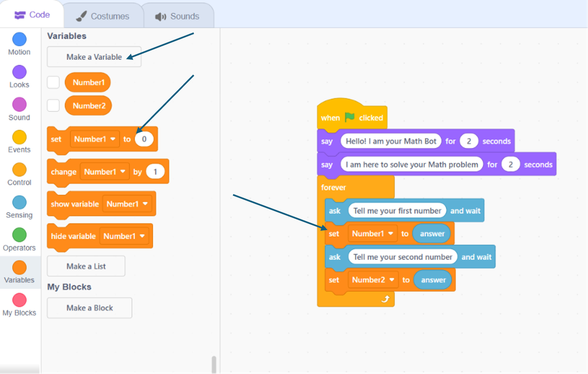Open Number2 dropdown in script set block
Screen dimensions: 588x374
pyautogui.click(x=373, y=280)
